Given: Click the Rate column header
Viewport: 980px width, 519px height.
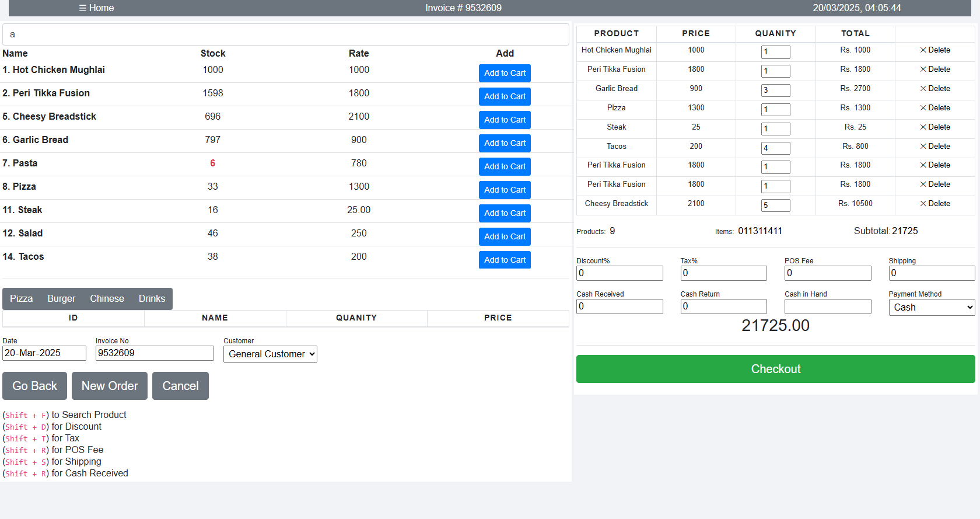Looking at the screenshot, I should pos(359,53).
